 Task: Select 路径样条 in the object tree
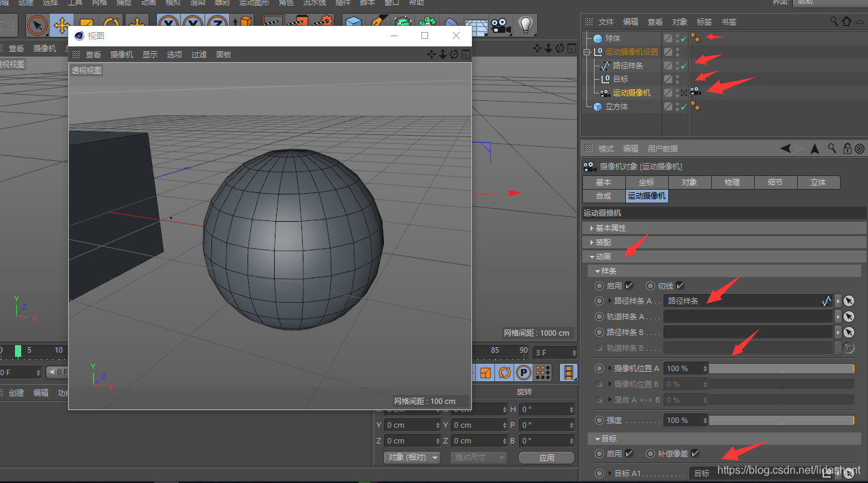pyautogui.click(x=627, y=65)
